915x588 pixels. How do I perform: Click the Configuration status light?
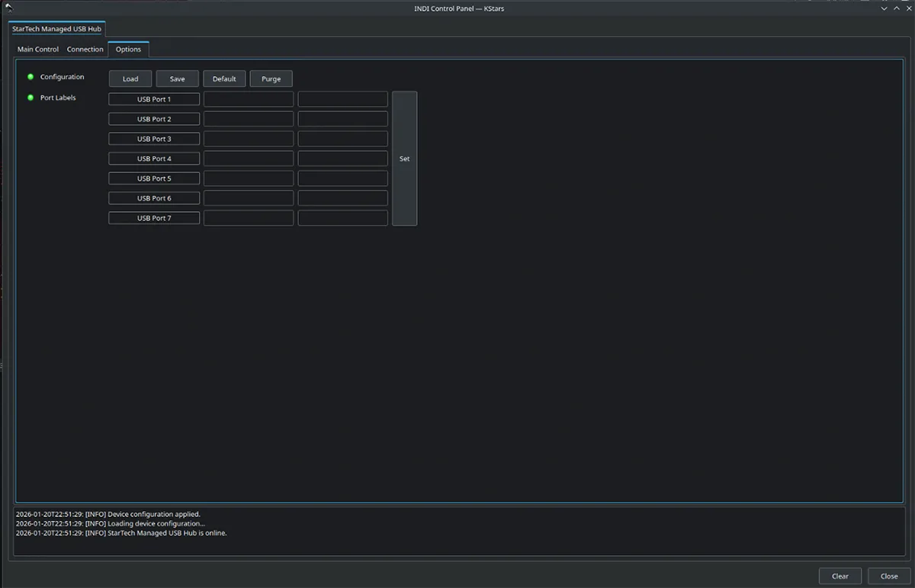[30, 77]
